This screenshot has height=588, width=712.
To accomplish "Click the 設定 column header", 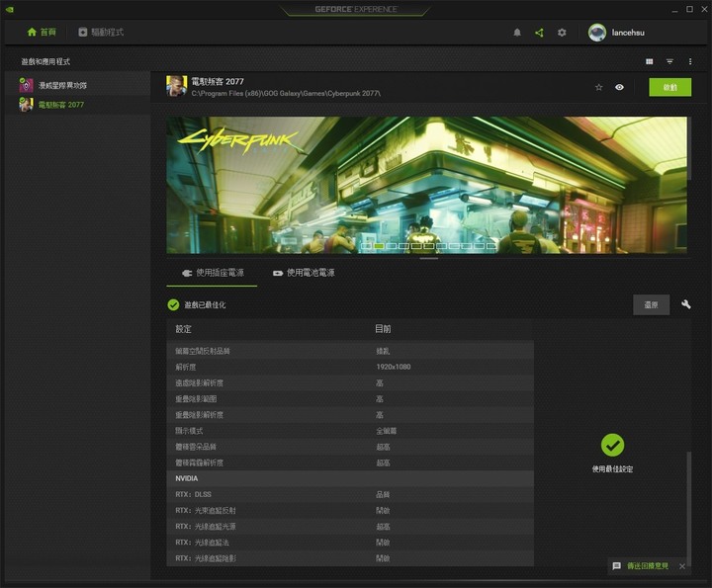I will (184, 329).
